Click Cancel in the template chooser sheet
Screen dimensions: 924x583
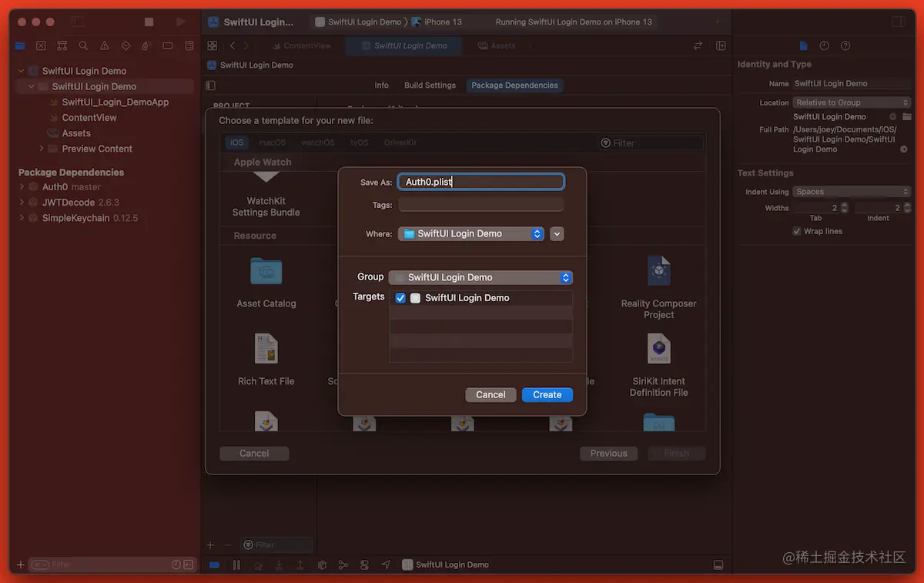[x=254, y=454]
